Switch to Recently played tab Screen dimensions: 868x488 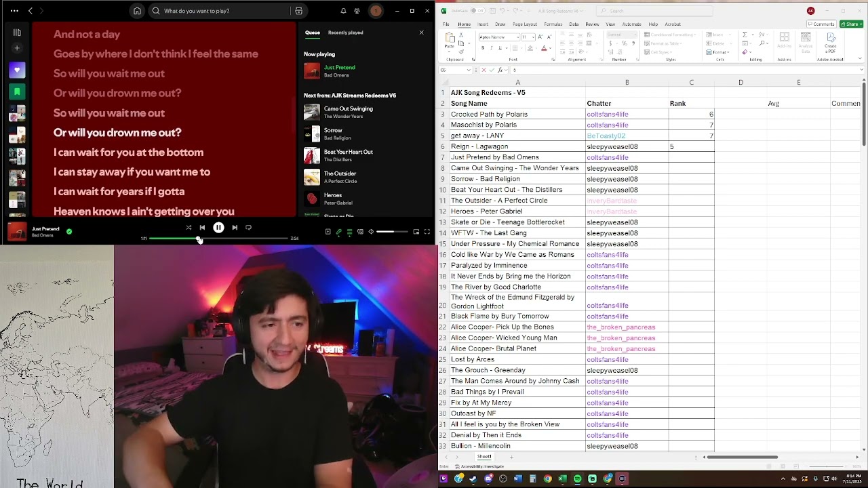345,33
